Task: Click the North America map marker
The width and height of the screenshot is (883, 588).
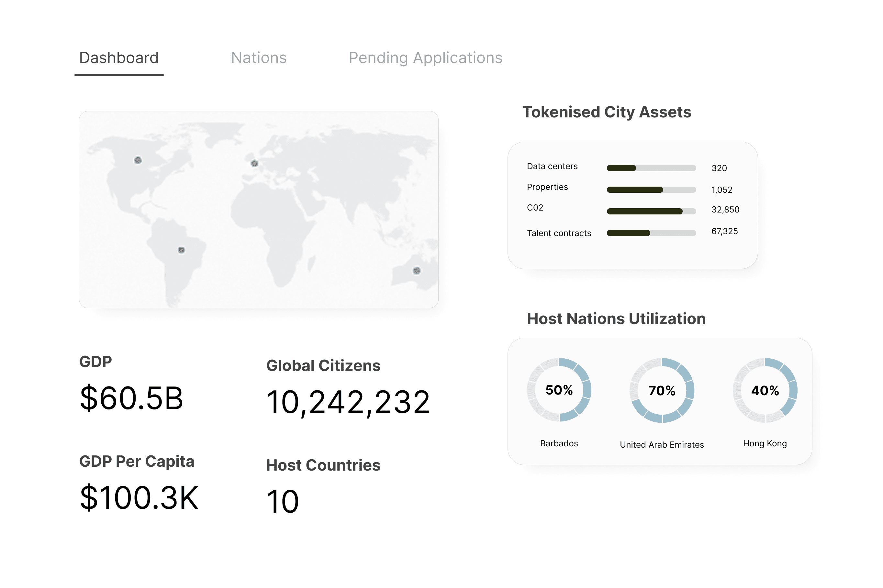Action: (138, 160)
